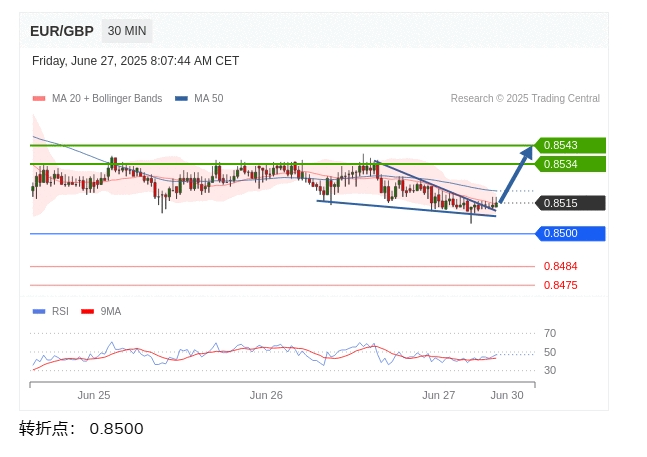
Task: Click the date and time 'Friday, June 27, 2025 8:07:44 AM CET'
Action: [135, 61]
